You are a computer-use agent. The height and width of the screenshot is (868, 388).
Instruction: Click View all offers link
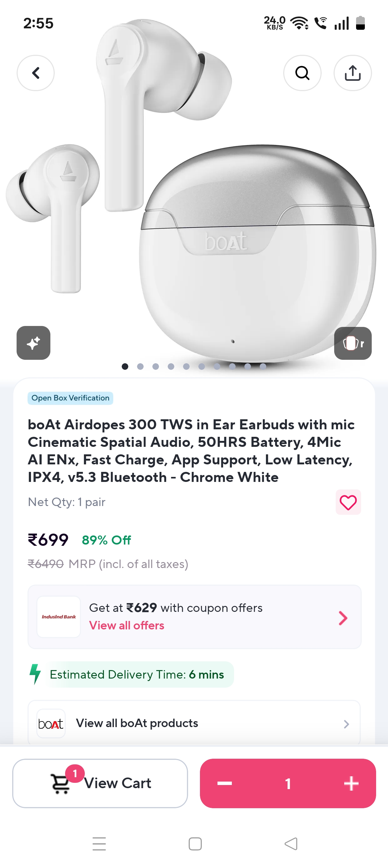coord(127,625)
